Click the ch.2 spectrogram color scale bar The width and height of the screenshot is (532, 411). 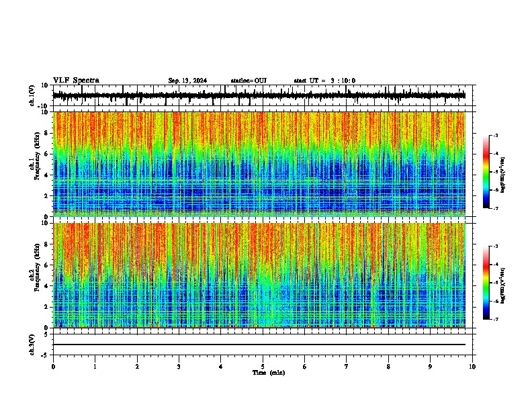[486, 283]
